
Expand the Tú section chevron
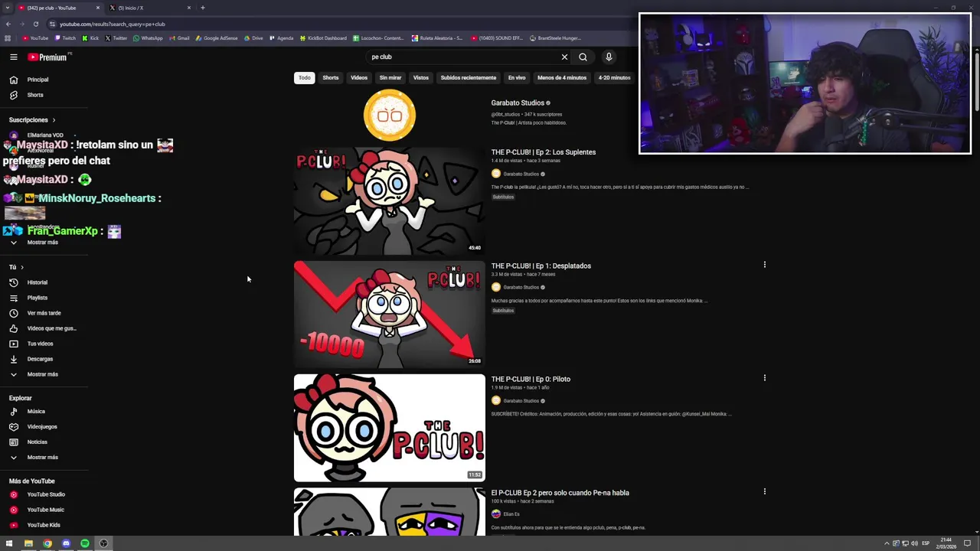pyautogui.click(x=22, y=267)
